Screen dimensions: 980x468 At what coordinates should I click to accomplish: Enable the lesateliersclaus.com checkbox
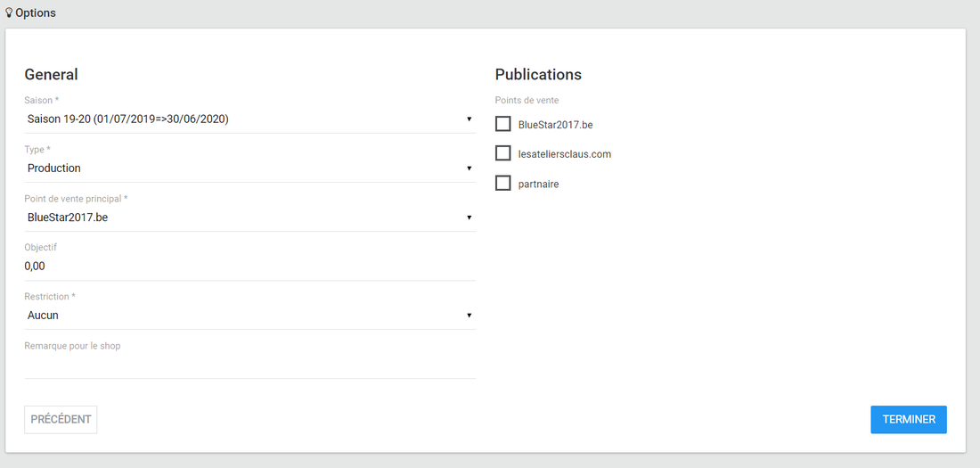502,153
